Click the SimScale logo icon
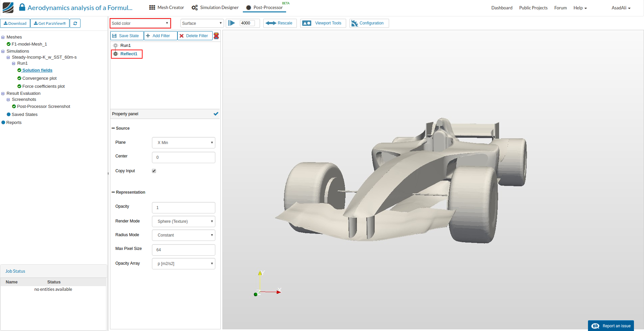 (8, 8)
